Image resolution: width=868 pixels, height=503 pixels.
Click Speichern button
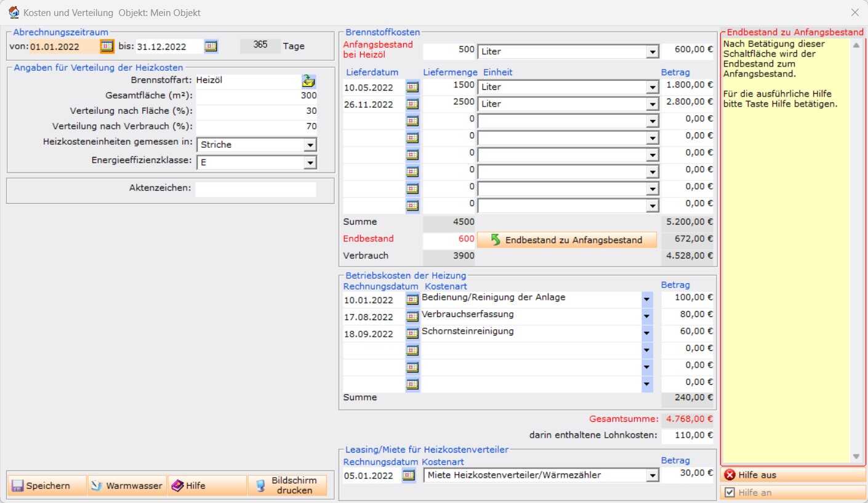tap(47, 486)
